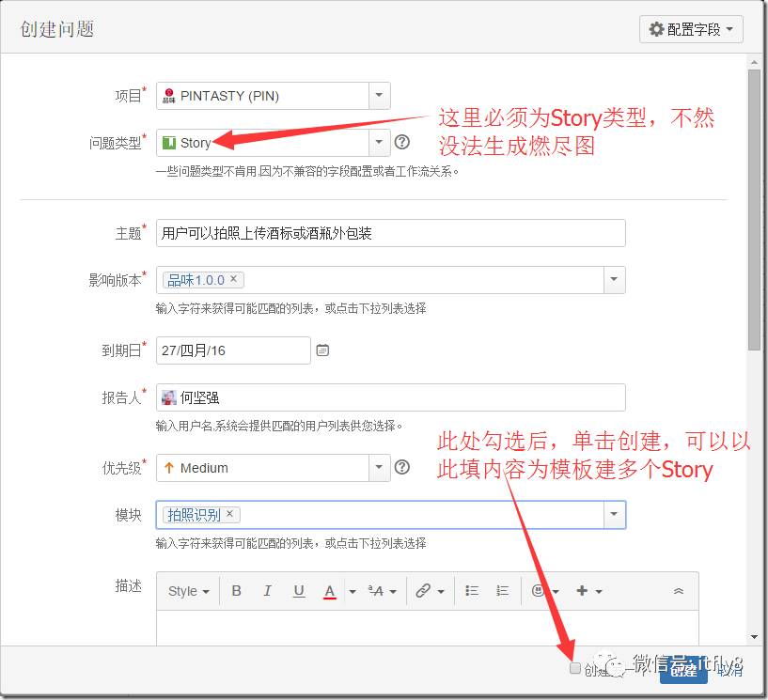Select the 拍照识别 module tag text

pos(194,515)
